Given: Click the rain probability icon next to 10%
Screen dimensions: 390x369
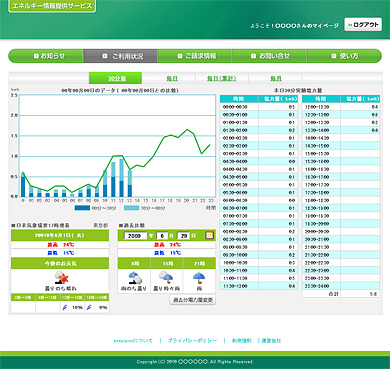Looking at the screenshot, I should [x=65, y=307].
